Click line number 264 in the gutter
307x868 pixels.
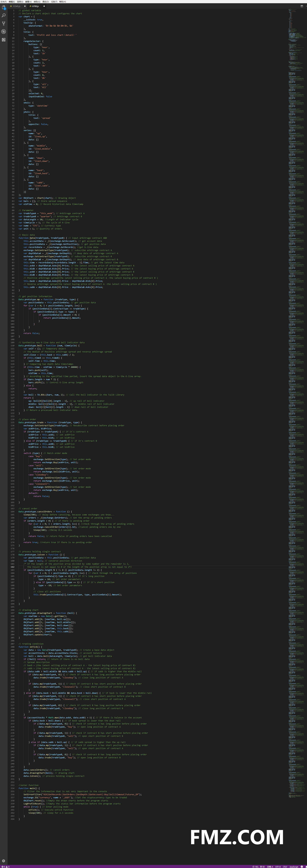tap(12, 819)
